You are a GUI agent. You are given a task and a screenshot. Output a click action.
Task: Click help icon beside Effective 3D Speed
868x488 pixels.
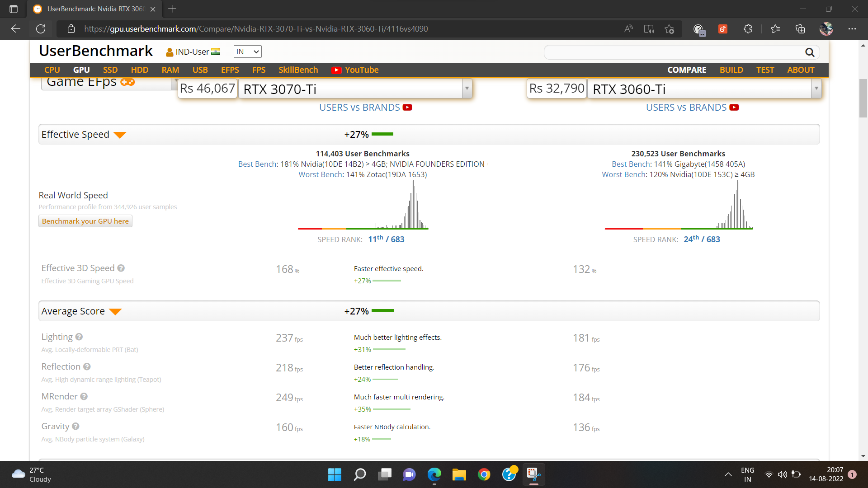point(121,268)
